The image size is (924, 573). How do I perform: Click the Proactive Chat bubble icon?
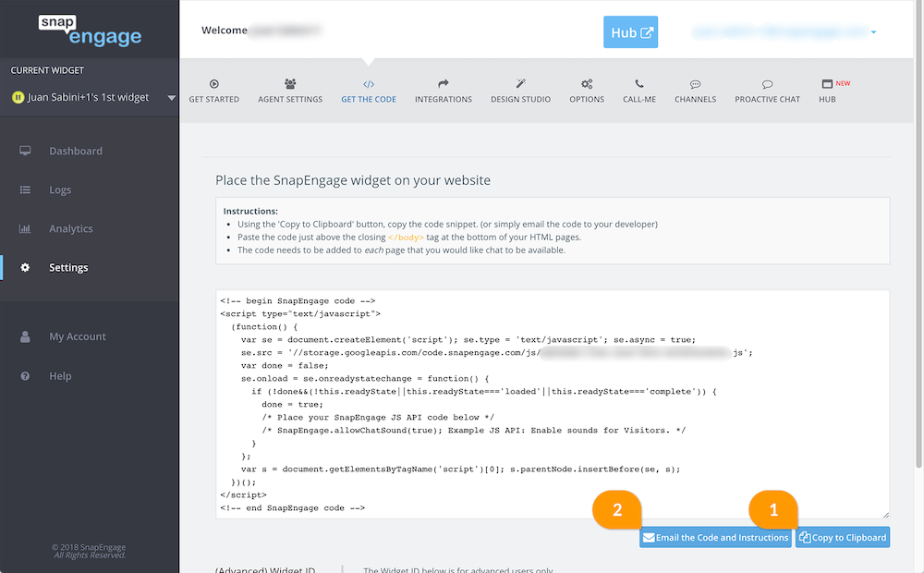(x=767, y=84)
